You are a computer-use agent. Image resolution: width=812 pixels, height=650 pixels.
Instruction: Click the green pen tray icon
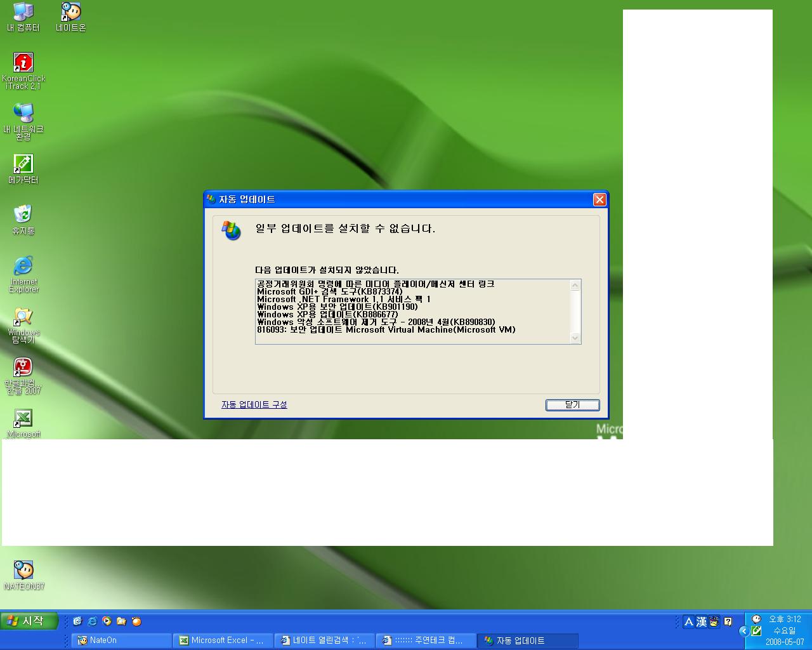coord(756,631)
